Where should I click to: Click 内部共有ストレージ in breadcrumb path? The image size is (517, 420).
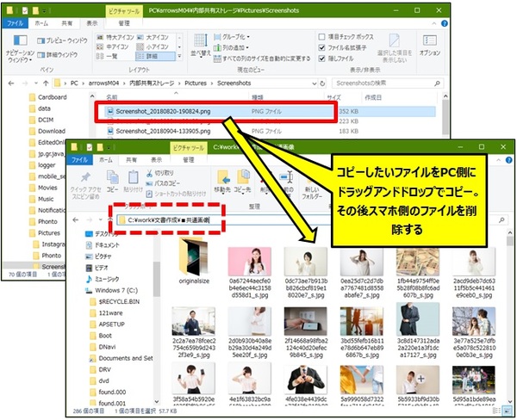pyautogui.click(x=152, y=83)
